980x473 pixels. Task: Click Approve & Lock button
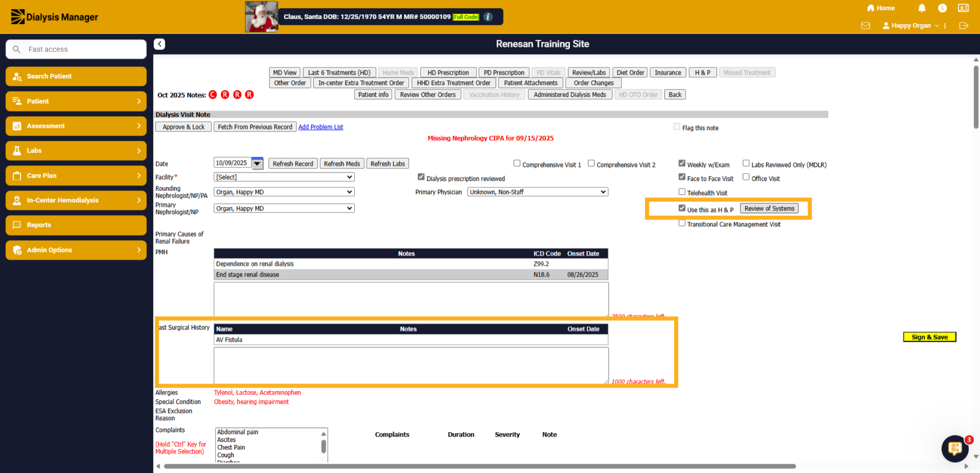(x=183, y=127)
